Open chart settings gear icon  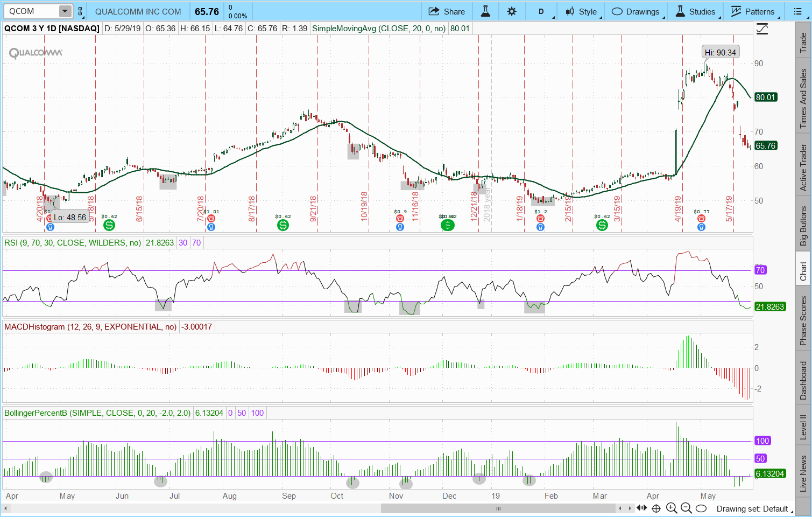(512, 11)
